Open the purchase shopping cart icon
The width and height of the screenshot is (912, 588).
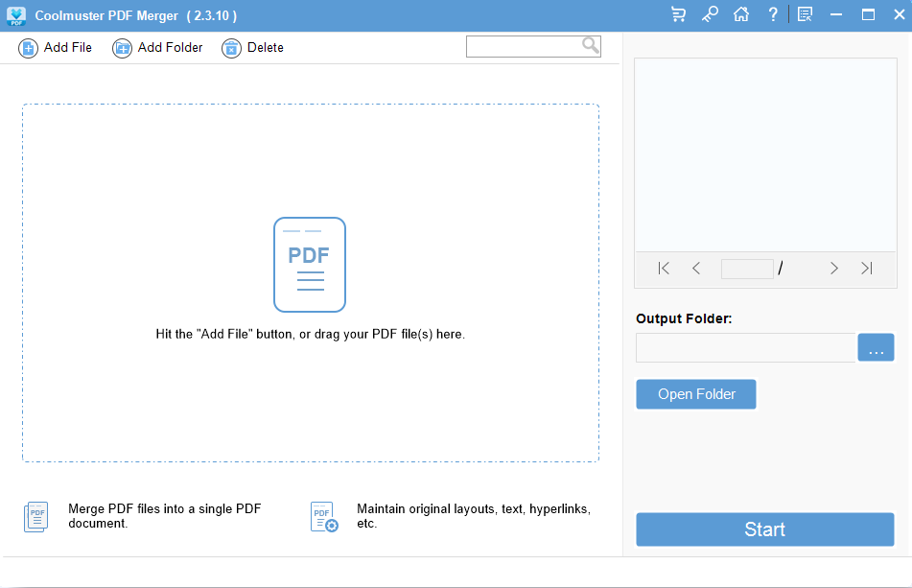678,14
